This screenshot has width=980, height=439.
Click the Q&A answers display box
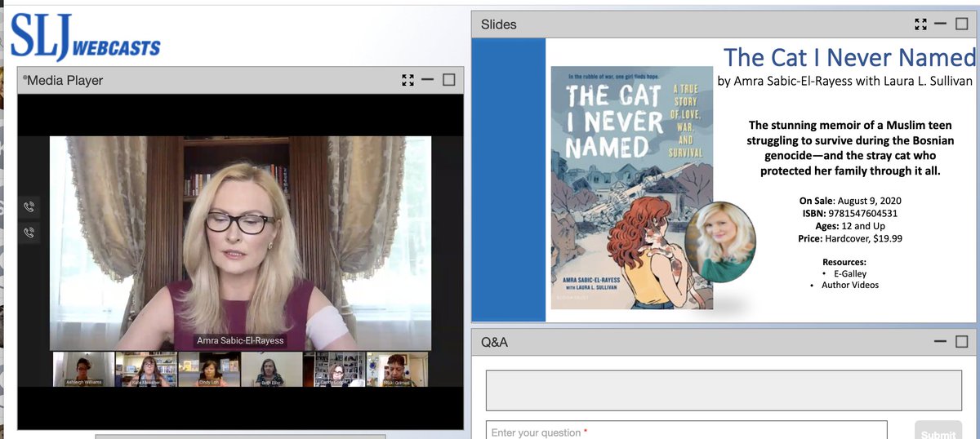(x=724, y=390)
